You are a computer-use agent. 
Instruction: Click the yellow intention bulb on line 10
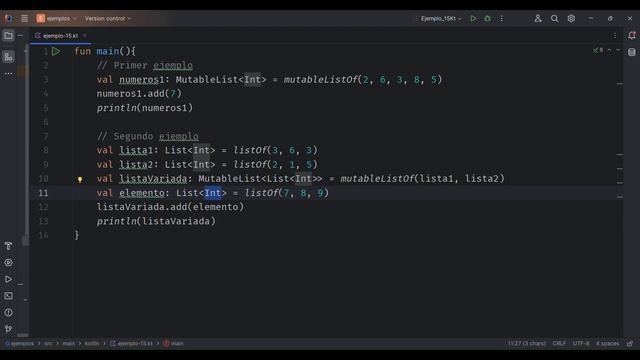coord(80,179)
